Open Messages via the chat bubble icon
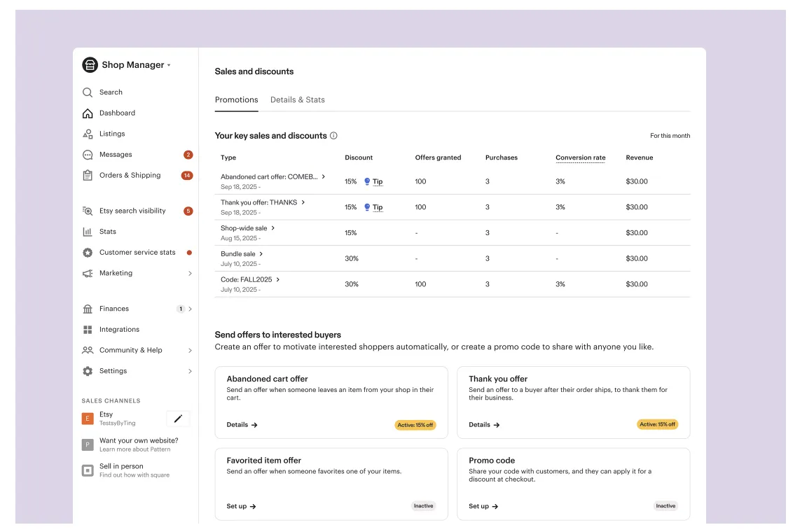 88,155
